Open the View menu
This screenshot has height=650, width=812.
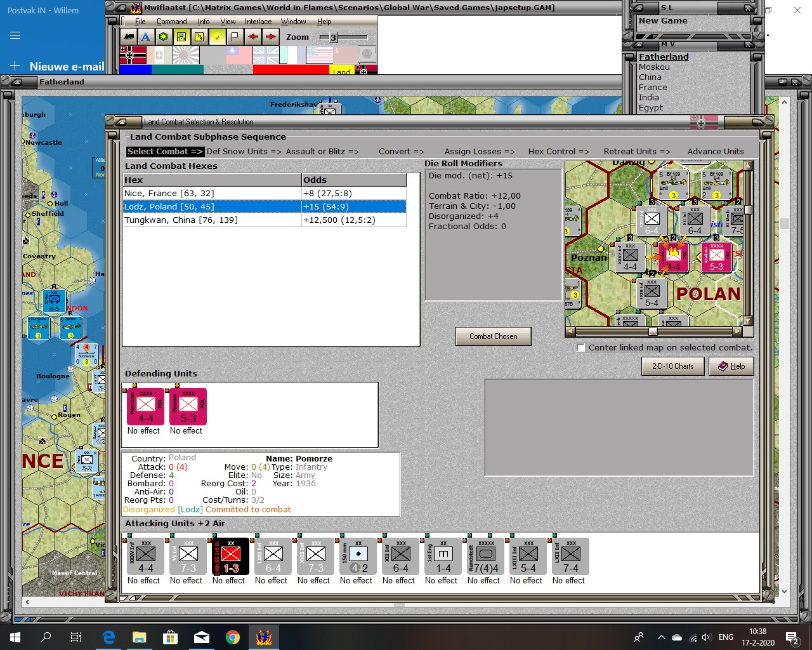coord(228,22)
